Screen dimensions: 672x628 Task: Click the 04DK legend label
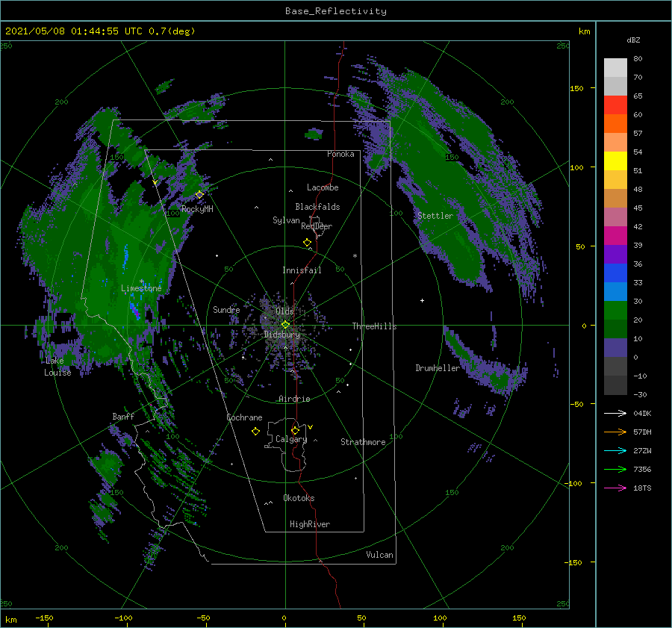tap(642, 413)
